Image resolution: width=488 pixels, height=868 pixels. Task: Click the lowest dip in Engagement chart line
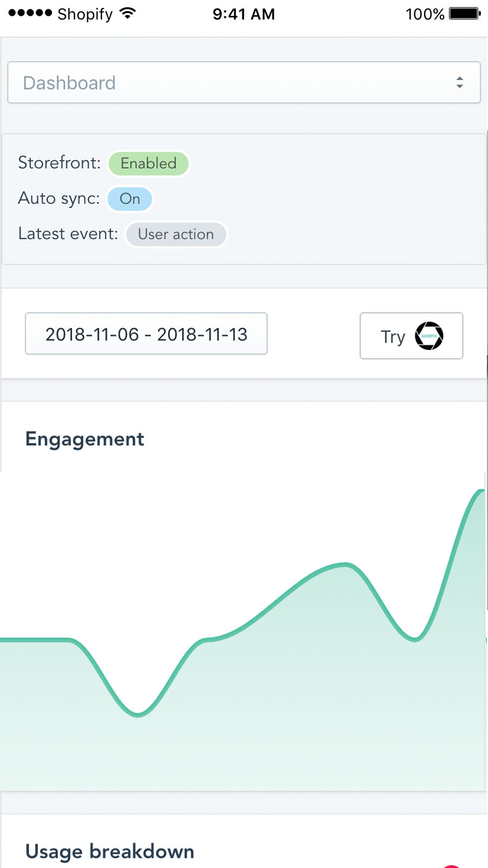point(138,714)
